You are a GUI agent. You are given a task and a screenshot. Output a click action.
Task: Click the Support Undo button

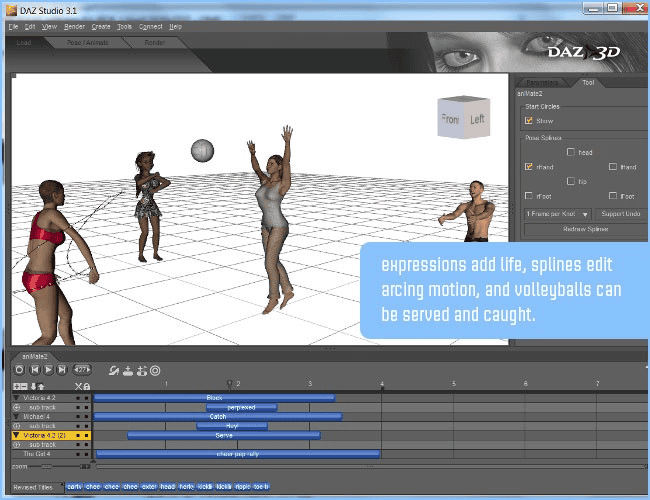[621, 214]
